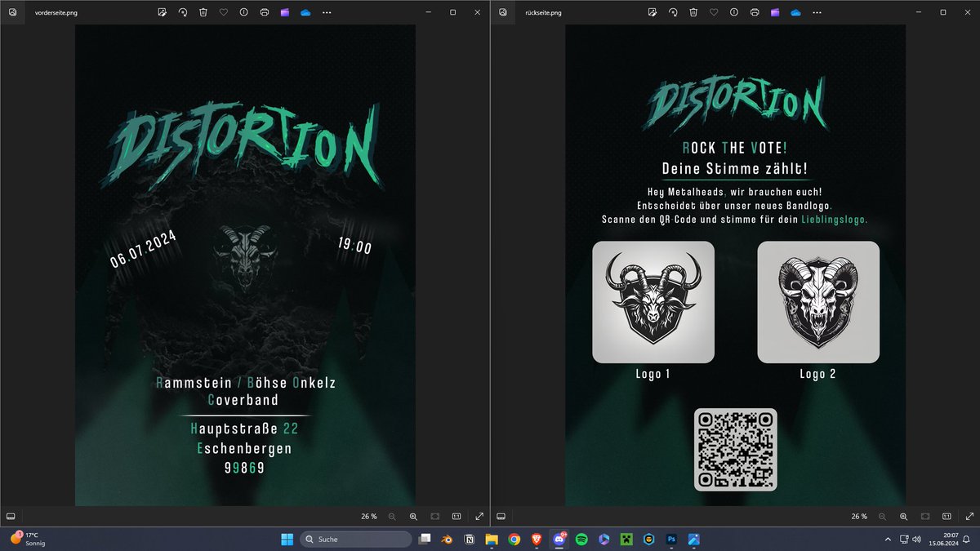
Task: Click the Logo 1 goat image
Action: (653, 302)
